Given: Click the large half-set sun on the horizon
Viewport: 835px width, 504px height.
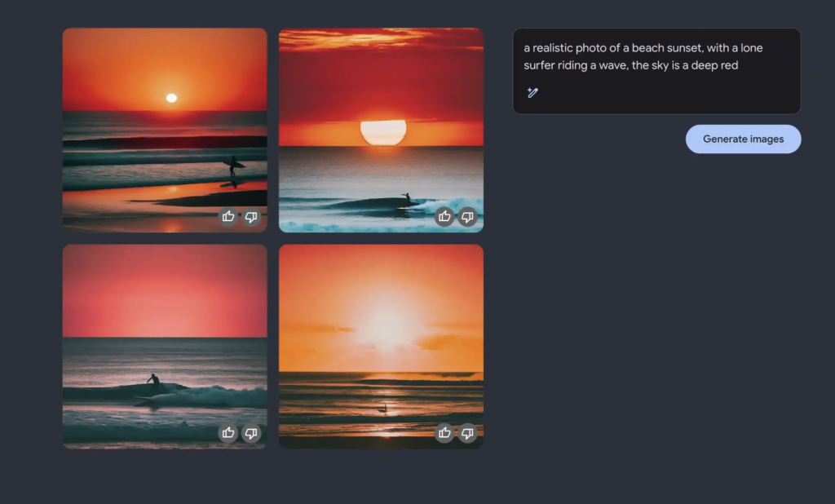Looking at the screenshot, I should (x=383, y=132).
